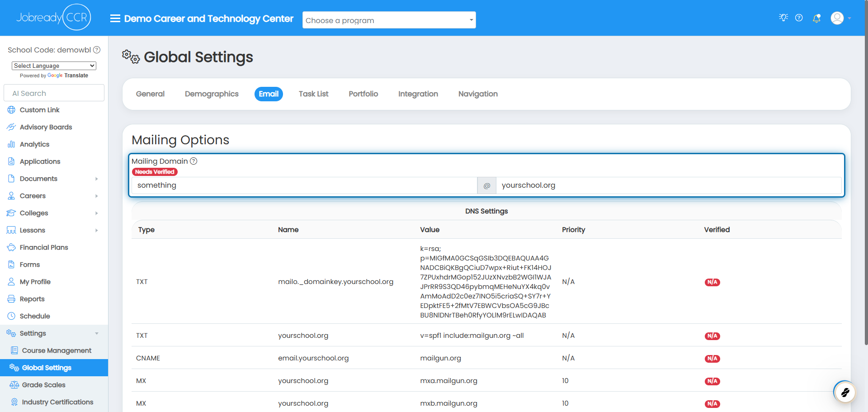The image size is (868, 412).
Task: Click the Google Translate link
Action: pos(68,76)
